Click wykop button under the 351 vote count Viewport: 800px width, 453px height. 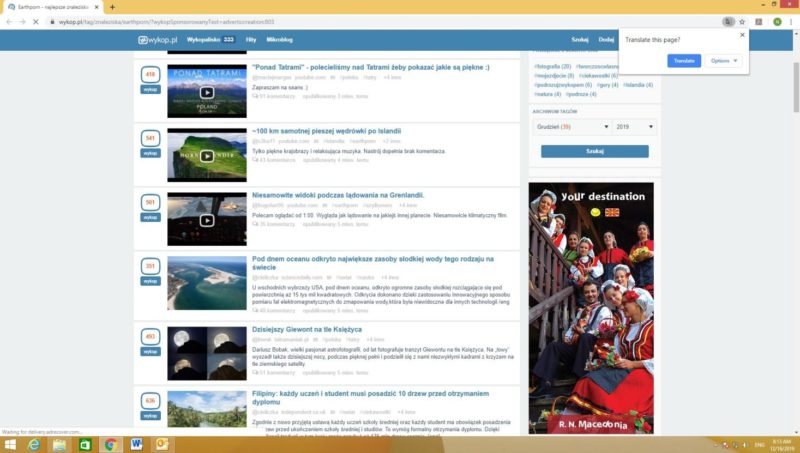[151, 282]
